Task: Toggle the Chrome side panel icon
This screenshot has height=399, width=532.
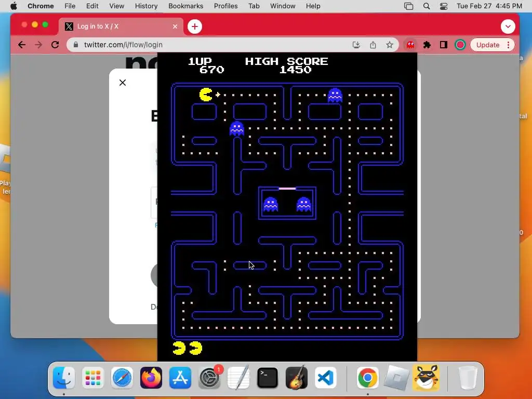Action: click(444, 45)
